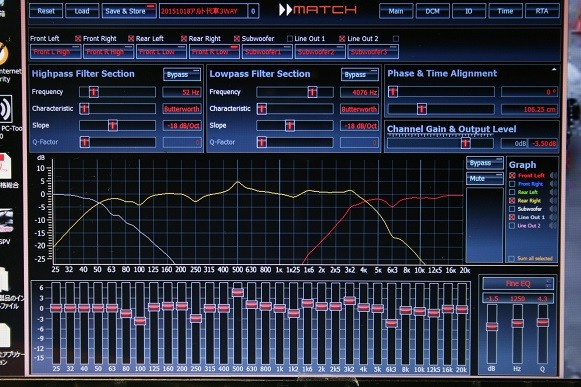
Task: Select the Subwoofer2 channel
Action: coord(320,52)
